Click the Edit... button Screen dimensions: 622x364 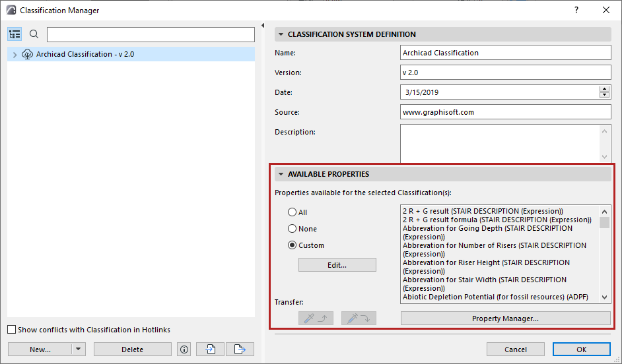[x=337, y=265]
